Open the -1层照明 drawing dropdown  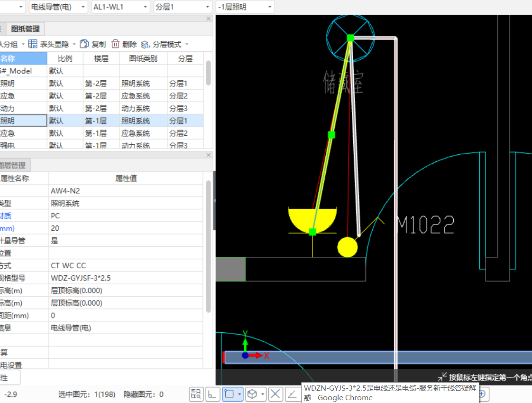(x=245, y=7)
